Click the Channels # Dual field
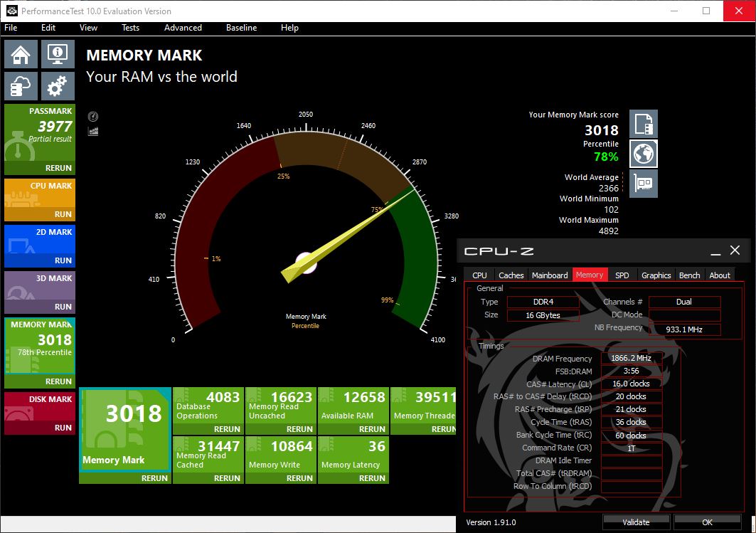 pyautogui.click(x=684, y=302)
